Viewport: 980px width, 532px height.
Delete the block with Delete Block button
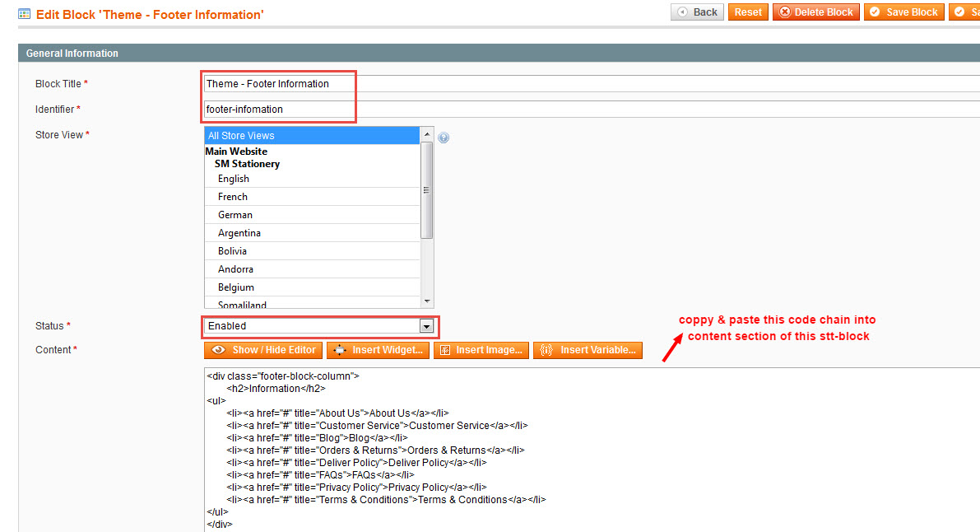(x=815, y=12)
